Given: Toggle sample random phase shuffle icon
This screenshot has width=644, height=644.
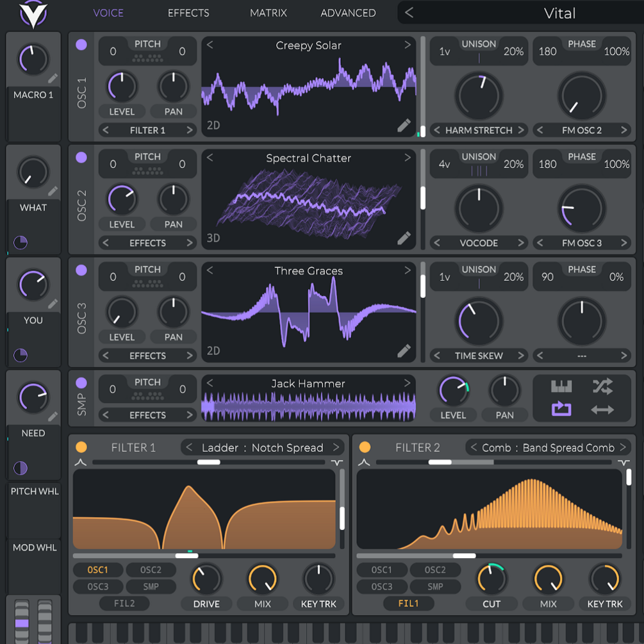Looking at the screenshot, I should pos(602,386).
